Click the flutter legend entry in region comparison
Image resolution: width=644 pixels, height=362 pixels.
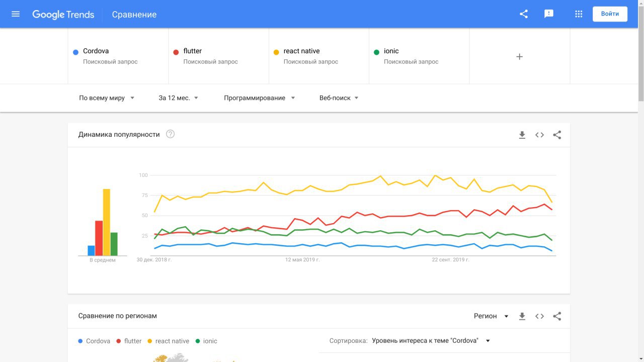click(x=129, y=341)
